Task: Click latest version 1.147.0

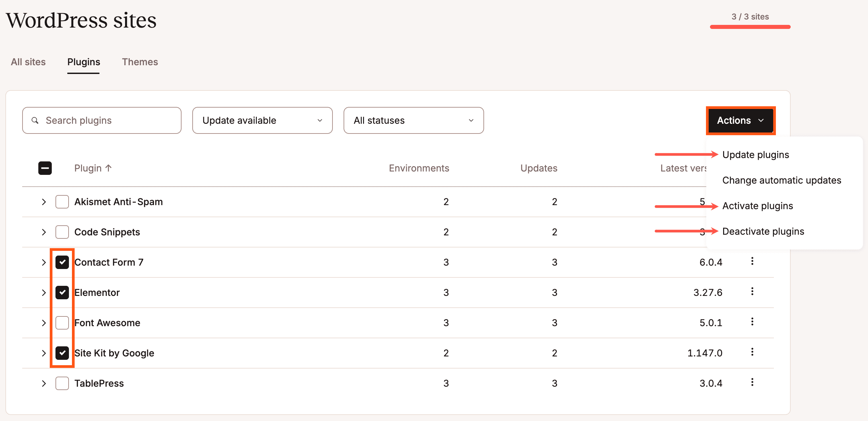Action: [x=705, y=353]
